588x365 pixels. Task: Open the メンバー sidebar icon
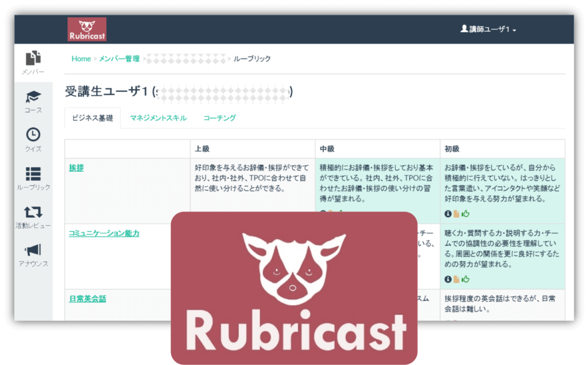(x=33, y=58)
